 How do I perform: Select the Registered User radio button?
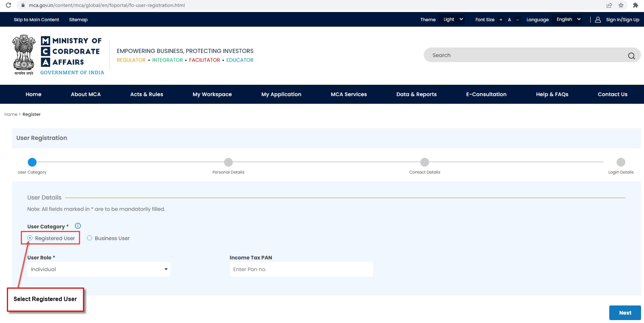point(30,238)
